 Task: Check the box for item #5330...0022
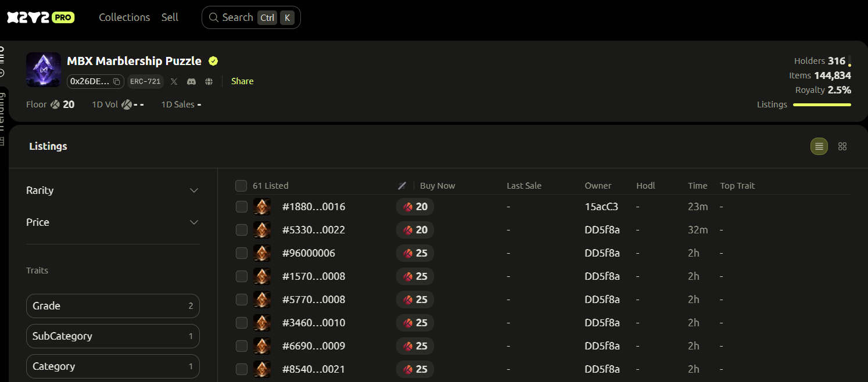242,230
